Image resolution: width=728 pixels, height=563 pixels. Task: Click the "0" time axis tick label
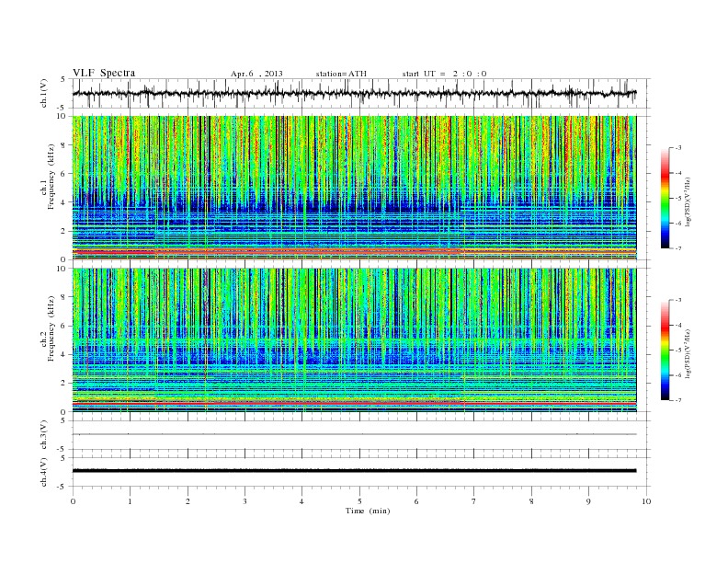click(73, 501)
